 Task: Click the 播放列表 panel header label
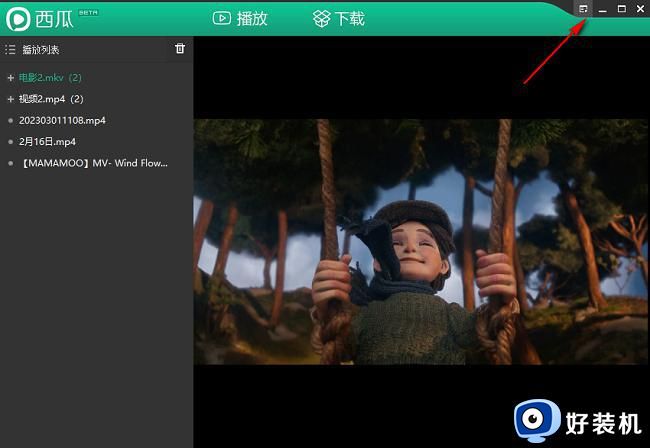(42, 49)
